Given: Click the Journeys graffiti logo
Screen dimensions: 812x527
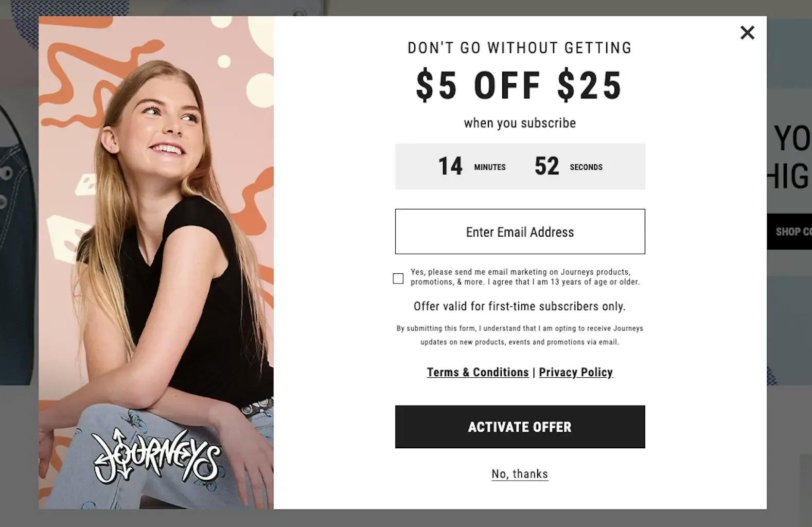Looking at the screenshot, I should point(156,456).
